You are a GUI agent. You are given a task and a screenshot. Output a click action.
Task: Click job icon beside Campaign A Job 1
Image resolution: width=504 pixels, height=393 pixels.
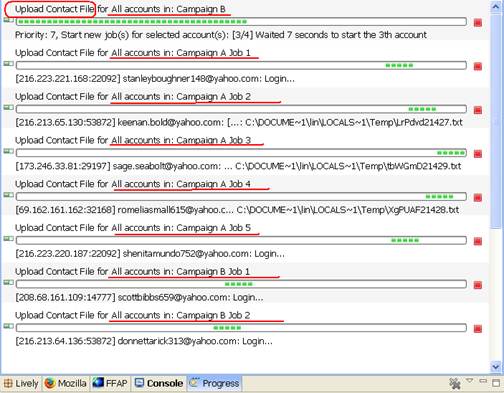(8, 63)
